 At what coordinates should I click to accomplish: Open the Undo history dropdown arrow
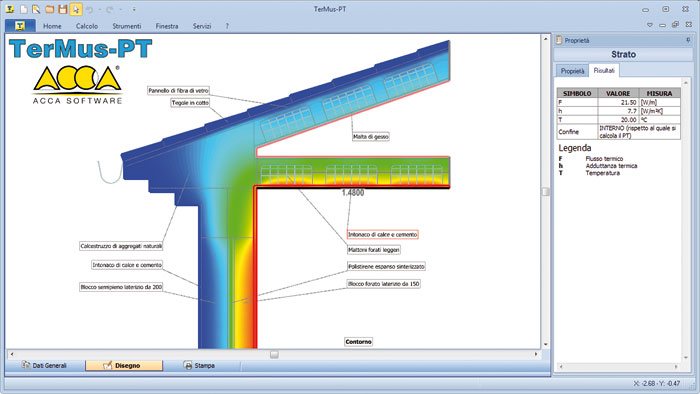tap(100, 9)
